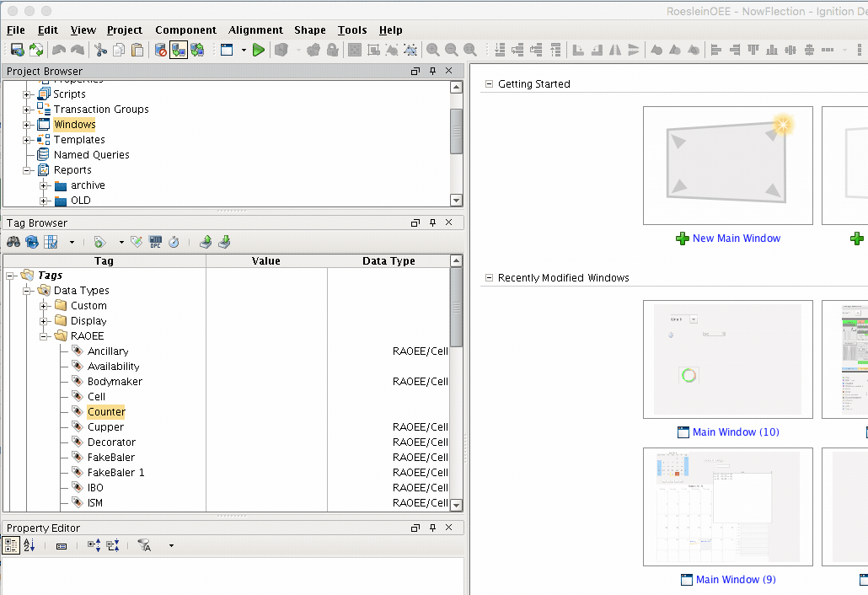868x595 pixels.
Task: Toggle the highlighted gateway communication mode button
Action: coord(179,51)
